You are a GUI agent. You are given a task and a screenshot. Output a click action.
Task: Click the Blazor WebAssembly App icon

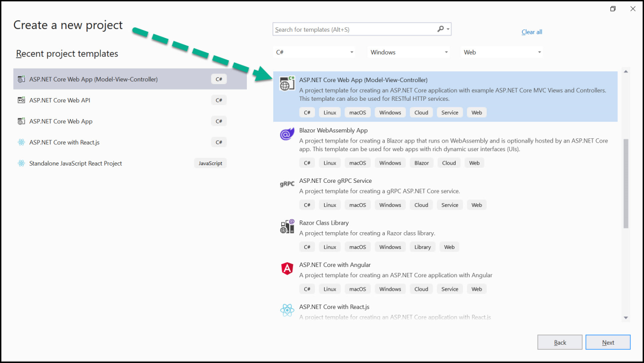click(287, 134)
